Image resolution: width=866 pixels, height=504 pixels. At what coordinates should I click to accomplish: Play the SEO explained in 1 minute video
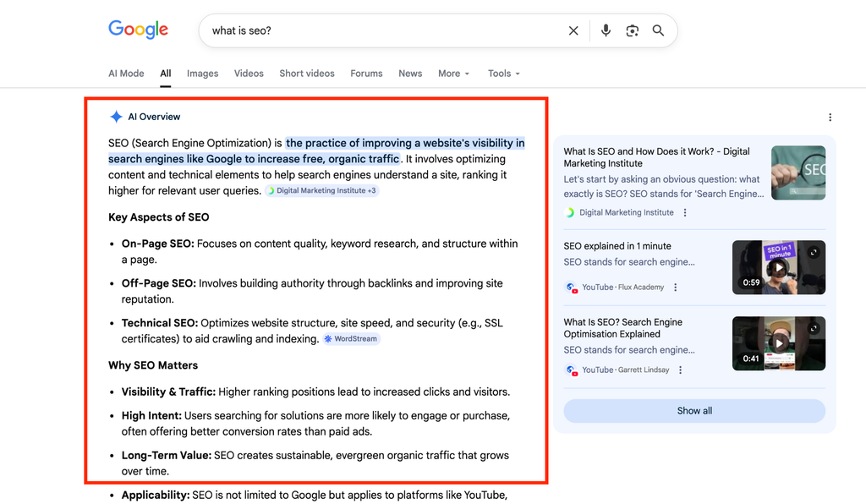779,267
